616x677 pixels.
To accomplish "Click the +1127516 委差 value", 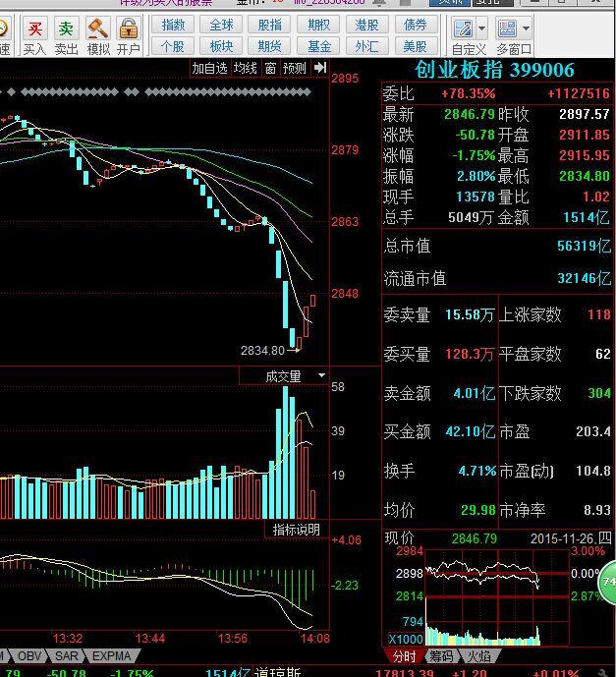I will (579, 93).
